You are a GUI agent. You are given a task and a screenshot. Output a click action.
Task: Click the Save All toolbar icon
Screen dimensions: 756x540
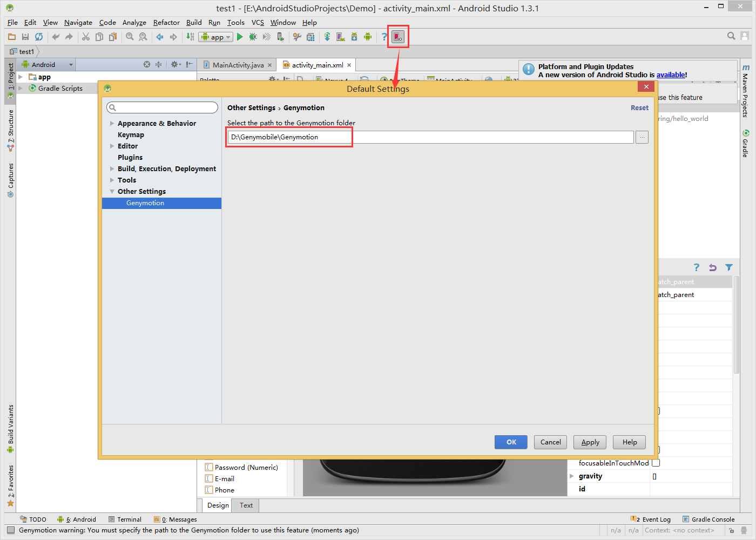25,37
